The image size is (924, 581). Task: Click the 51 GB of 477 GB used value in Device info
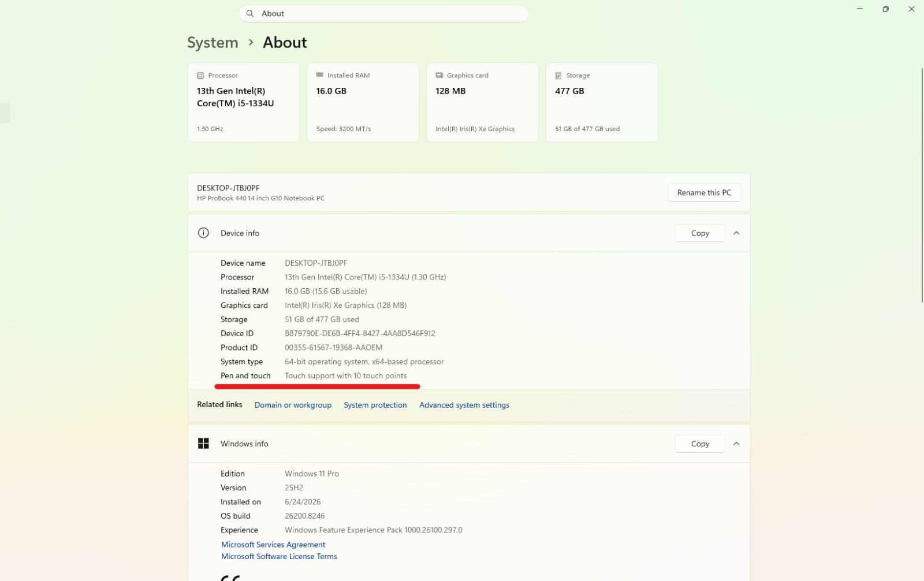click(x=322, y=319)
